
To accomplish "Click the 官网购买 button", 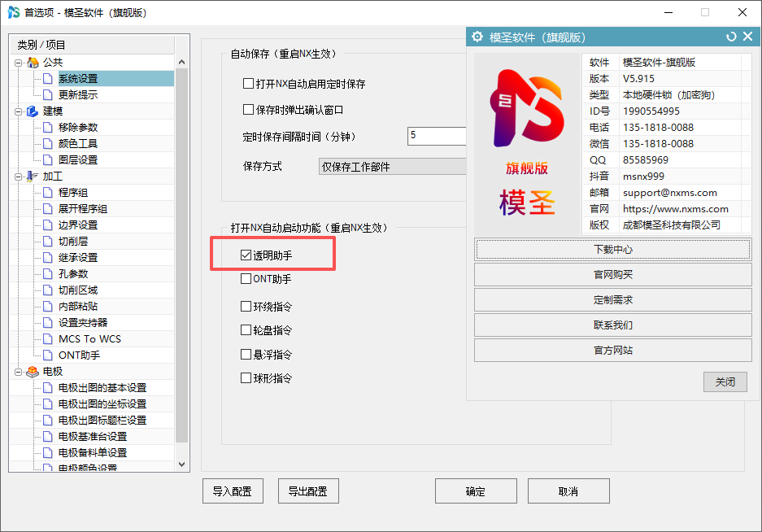I will (613, 275).
